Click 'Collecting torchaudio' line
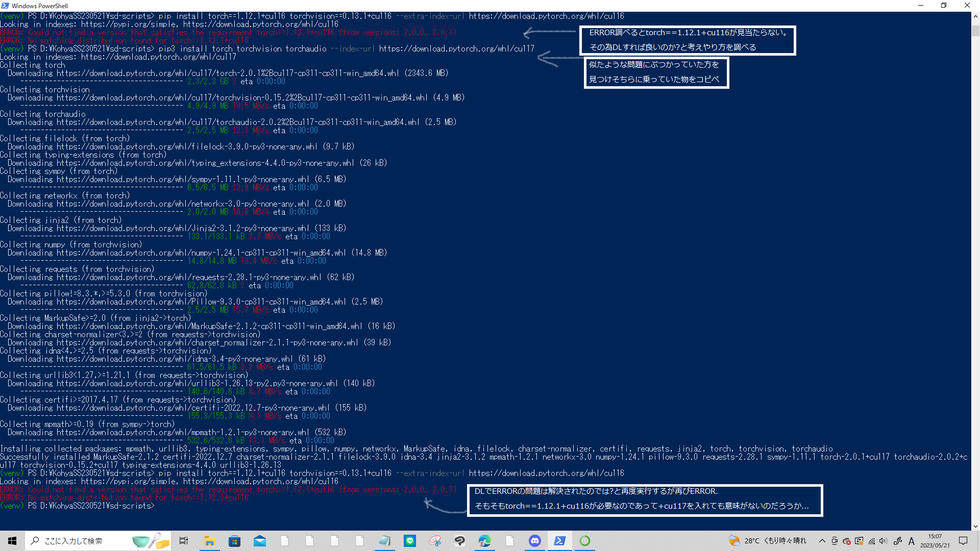The width and height of the screenshot is (980, 551). [x=43, y=114]
